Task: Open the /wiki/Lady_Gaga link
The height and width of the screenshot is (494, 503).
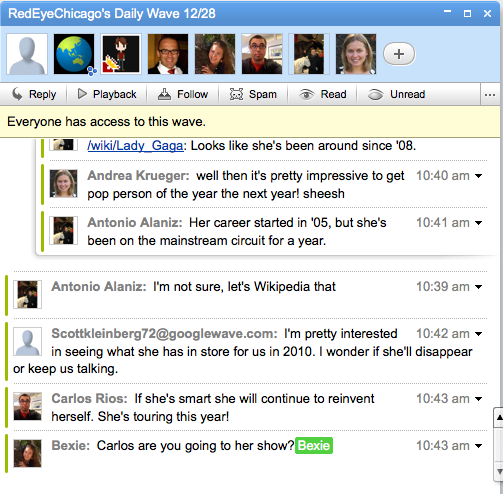Action: coord(135,146)
